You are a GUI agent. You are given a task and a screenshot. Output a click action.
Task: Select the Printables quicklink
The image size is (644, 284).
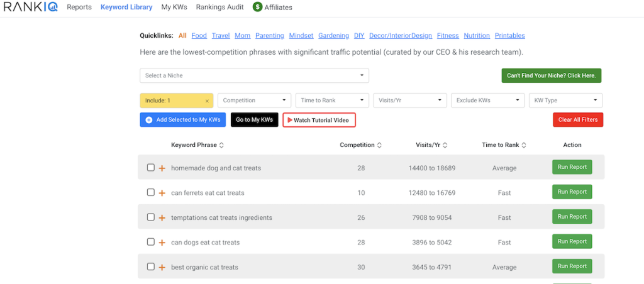coord(509,36)
